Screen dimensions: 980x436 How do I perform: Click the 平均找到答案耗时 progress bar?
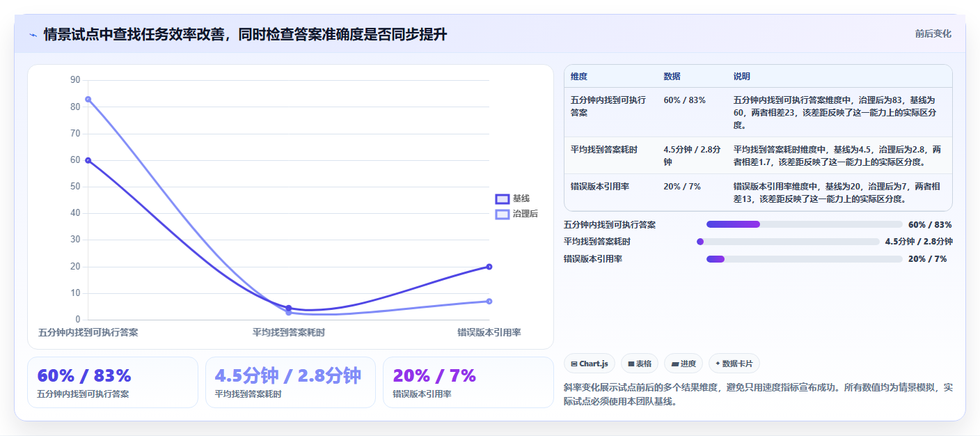[x=788, y=242]
